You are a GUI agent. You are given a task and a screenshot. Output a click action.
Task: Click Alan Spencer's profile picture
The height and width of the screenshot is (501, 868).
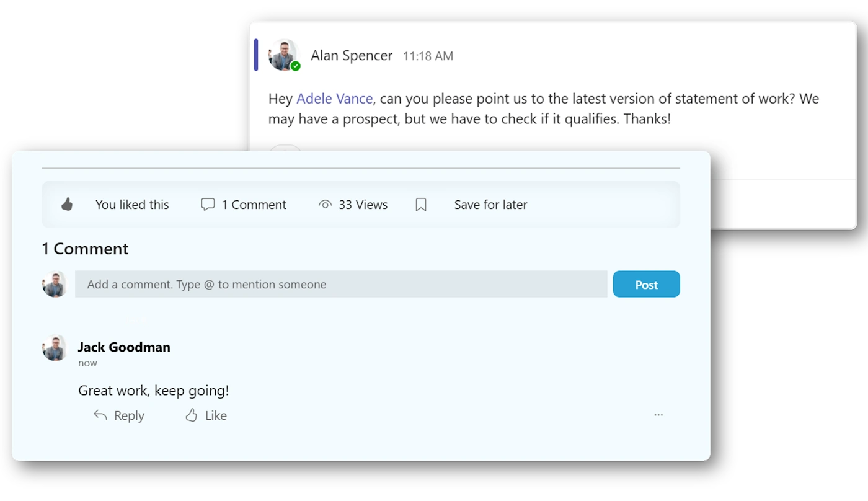(283, 55)
